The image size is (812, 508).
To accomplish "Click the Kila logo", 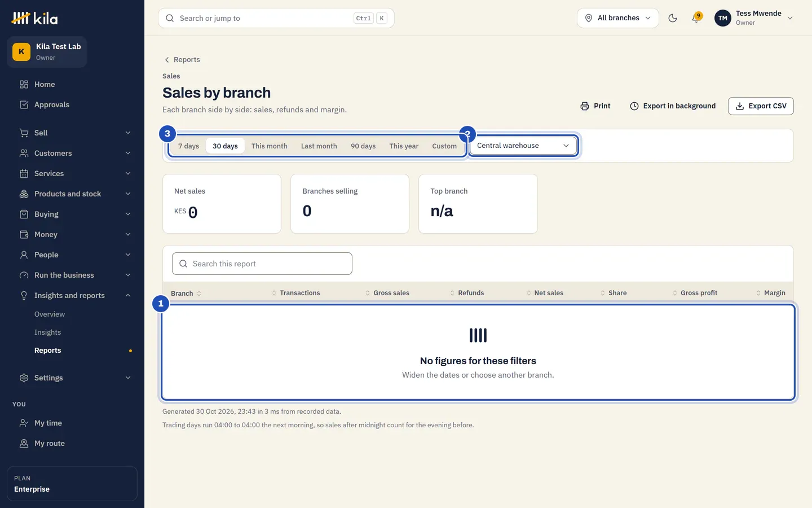I will point(34,18).
